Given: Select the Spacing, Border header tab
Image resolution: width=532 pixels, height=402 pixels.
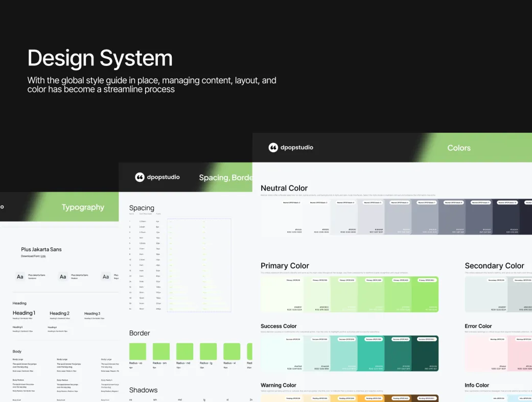Looking at the screenshot, I should coord(225,177).
